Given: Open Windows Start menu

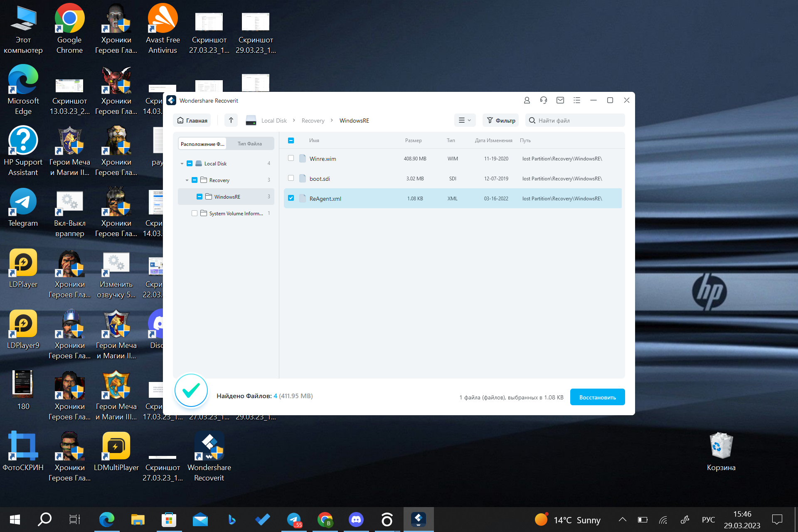Looking at the screenshot, I should [15, 520].
